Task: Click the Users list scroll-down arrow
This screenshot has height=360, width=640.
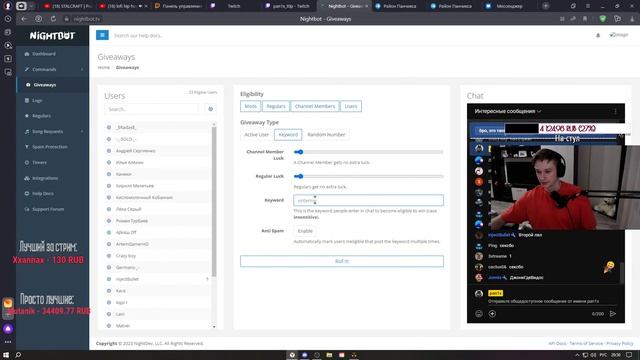Action: (x=214, y=327)
